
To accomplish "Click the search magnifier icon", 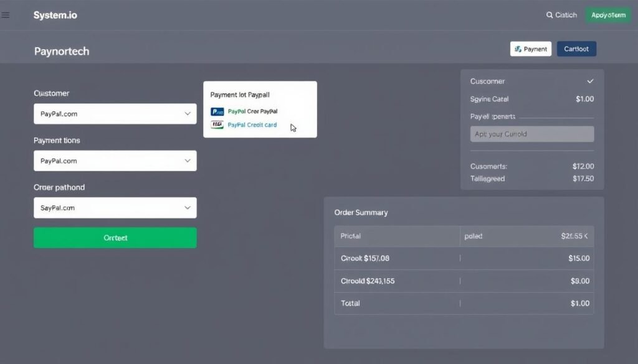I will 549,15.
